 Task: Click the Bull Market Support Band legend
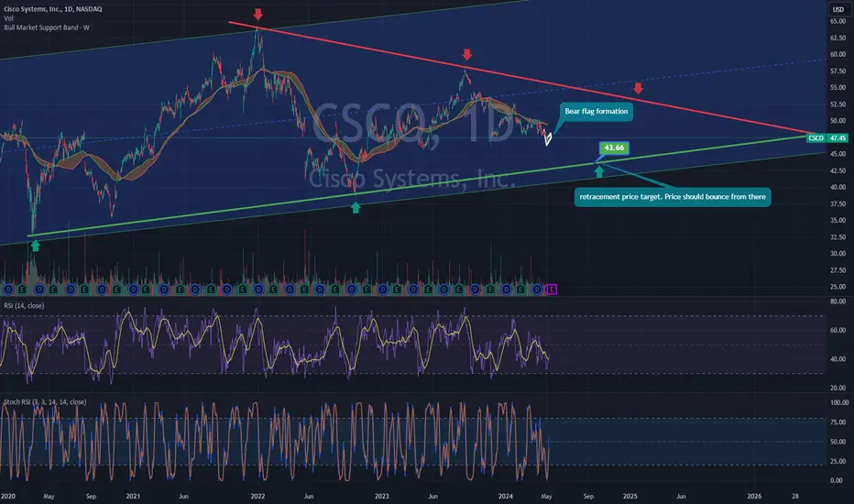47,27
